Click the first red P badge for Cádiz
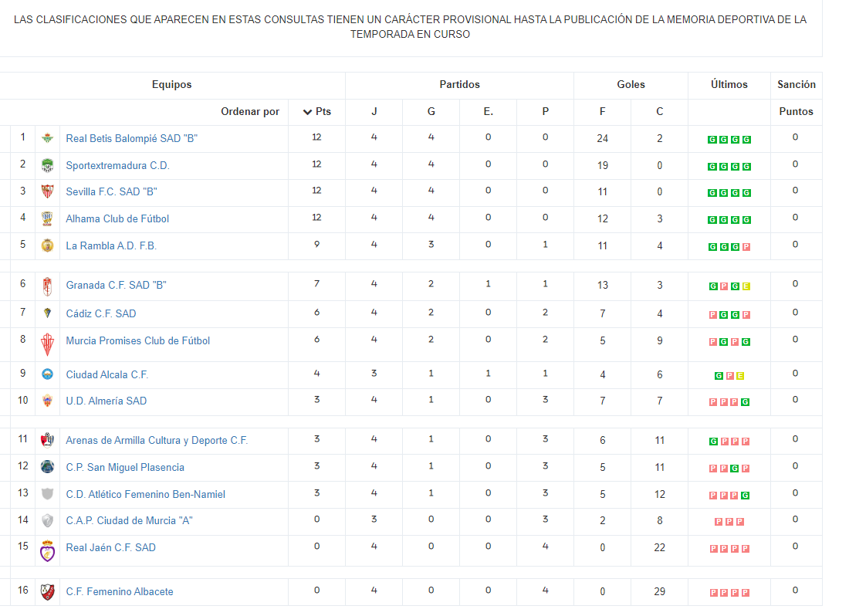 pos(713,315)
